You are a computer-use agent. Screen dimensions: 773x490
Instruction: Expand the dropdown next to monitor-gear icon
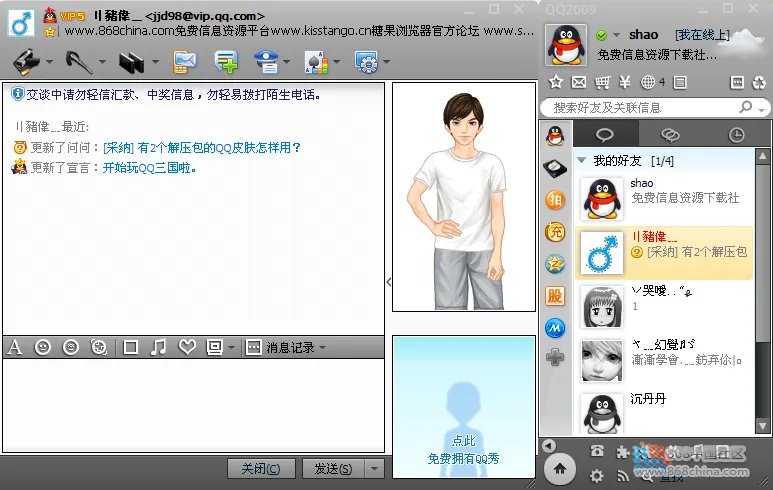pos(386,62)
